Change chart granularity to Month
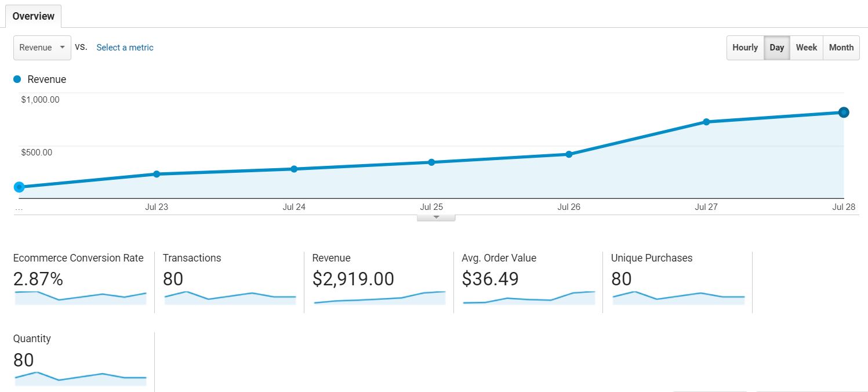 point(841,48)
